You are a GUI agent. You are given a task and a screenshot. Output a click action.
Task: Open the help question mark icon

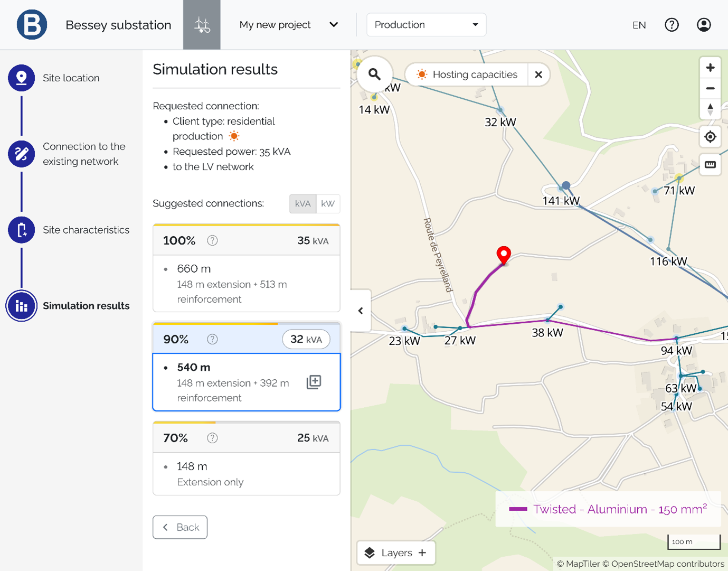click(672, 25)
